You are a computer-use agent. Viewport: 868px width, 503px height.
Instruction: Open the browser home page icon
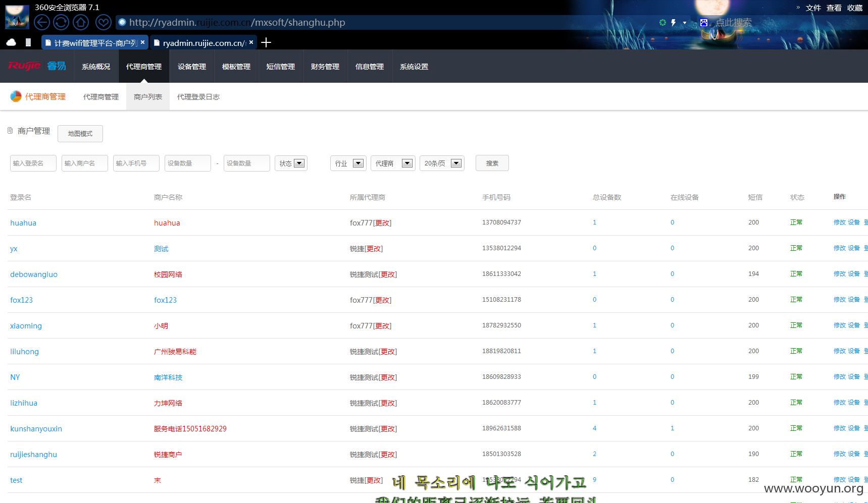click(x=81, y=22)
